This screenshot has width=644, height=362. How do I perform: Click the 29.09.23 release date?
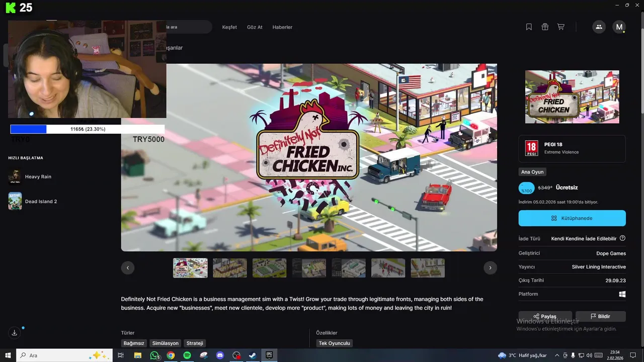tap(616, 281)
